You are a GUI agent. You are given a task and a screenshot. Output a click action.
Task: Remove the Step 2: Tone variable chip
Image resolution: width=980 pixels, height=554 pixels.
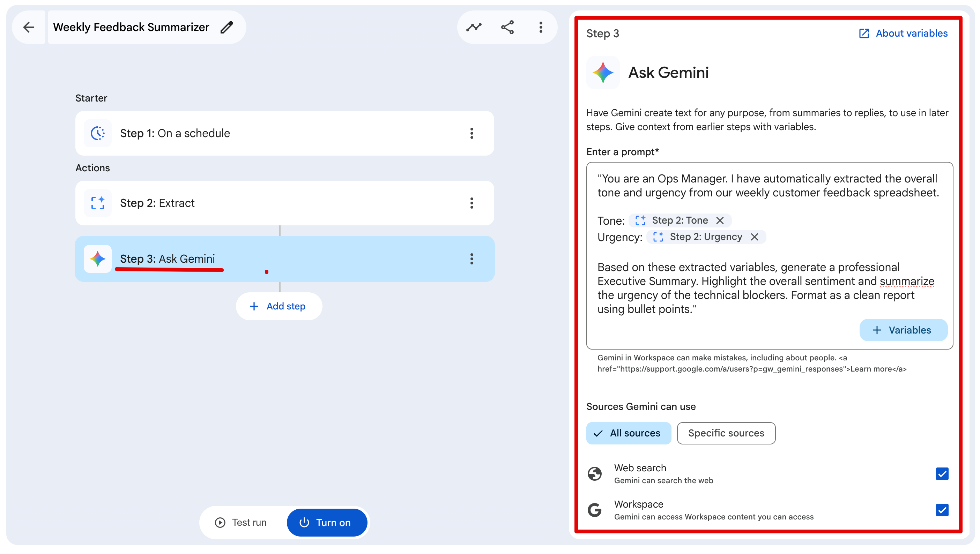(x=720, y=220)
